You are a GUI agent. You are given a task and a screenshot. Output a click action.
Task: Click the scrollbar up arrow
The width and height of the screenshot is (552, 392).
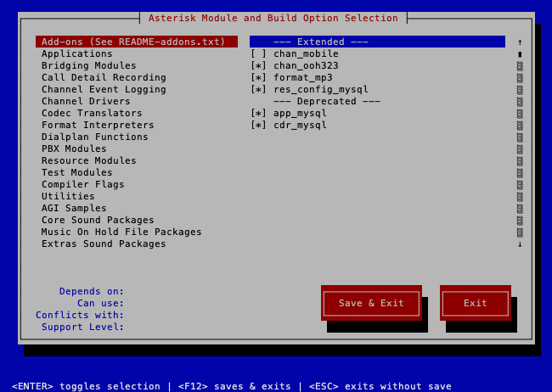[x=520, y=42]
